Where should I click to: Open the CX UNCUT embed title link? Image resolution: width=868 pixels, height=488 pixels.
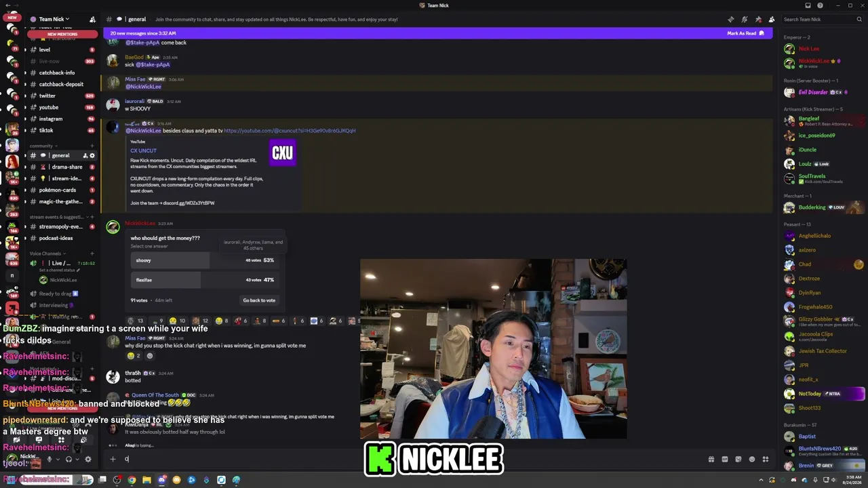pyautogui.click(x=143, y=150)
